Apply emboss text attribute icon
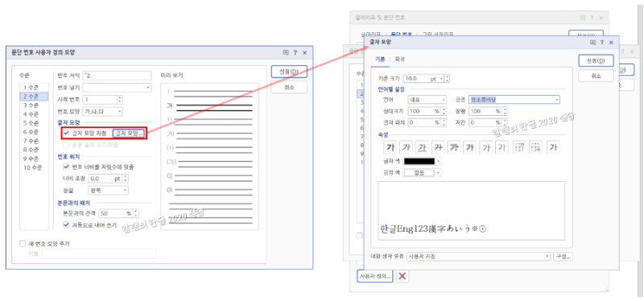Image resolution: width=644 pixels, height=301 pixels. click(487, 147)
